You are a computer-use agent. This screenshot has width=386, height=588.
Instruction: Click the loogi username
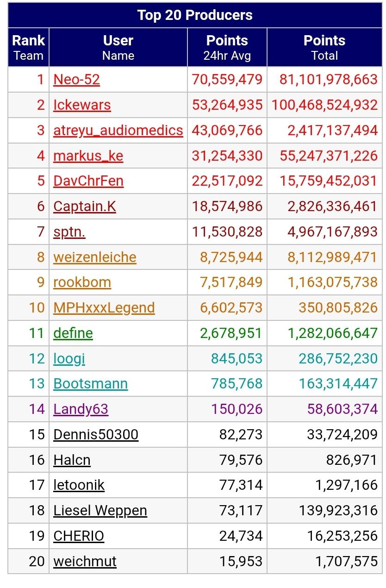tap(69, 359)
